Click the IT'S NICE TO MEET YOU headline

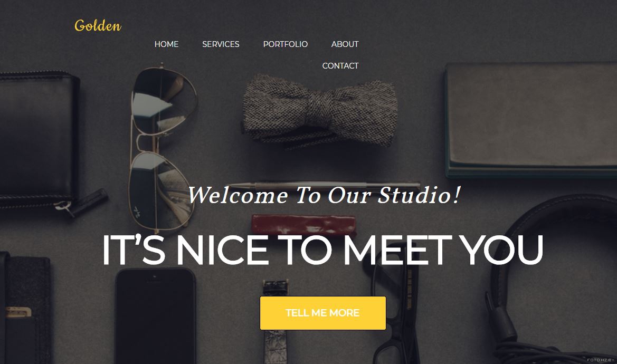(322, 251)
